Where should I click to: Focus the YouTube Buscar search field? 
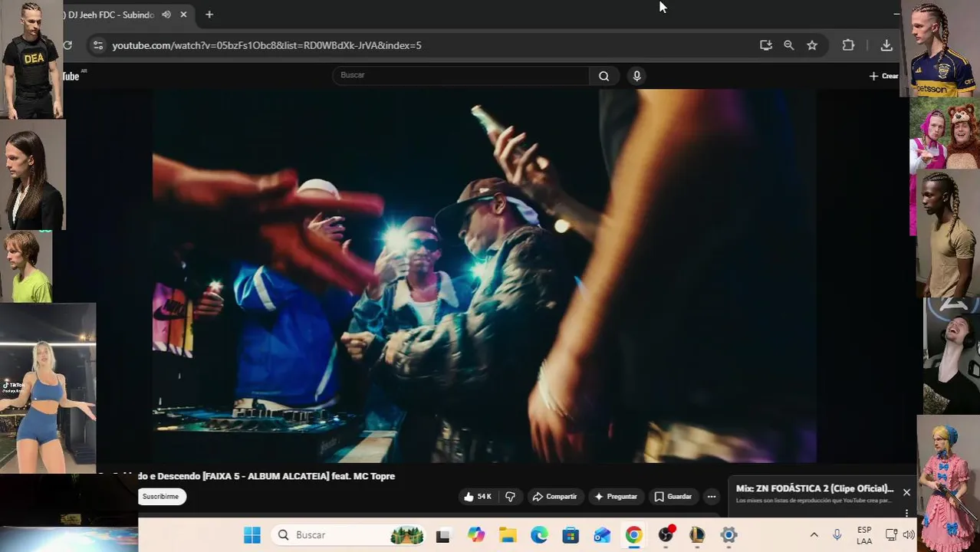[x=461, y=75]
